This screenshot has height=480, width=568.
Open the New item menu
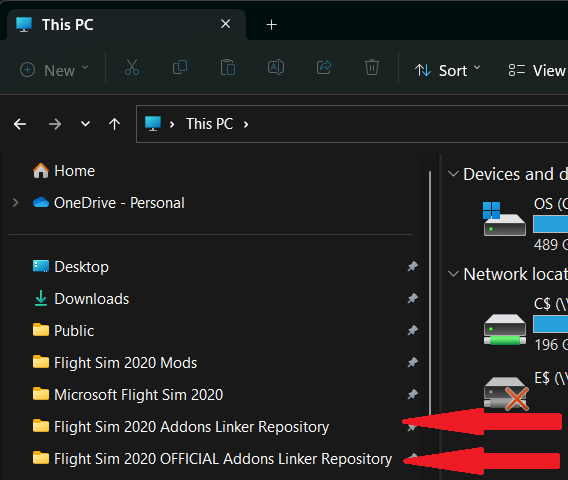tap(54, 70)
